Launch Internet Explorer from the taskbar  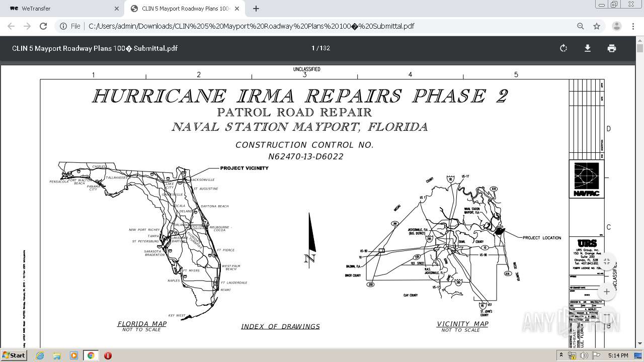(40, 355)
